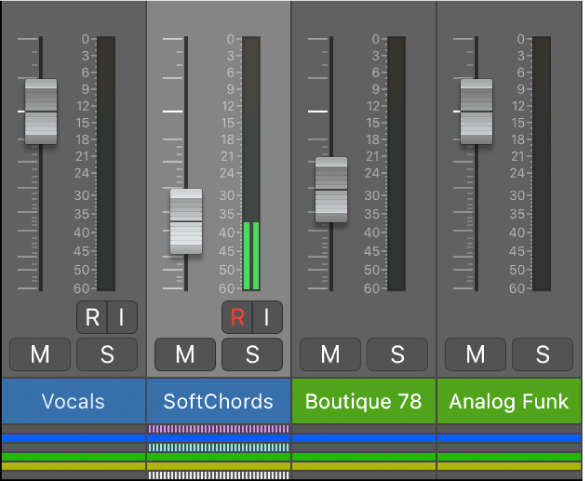This screenshot has height=481, width=585.
Task: Click the yellow color bar under Analog Funk
Action: (509, 466)
